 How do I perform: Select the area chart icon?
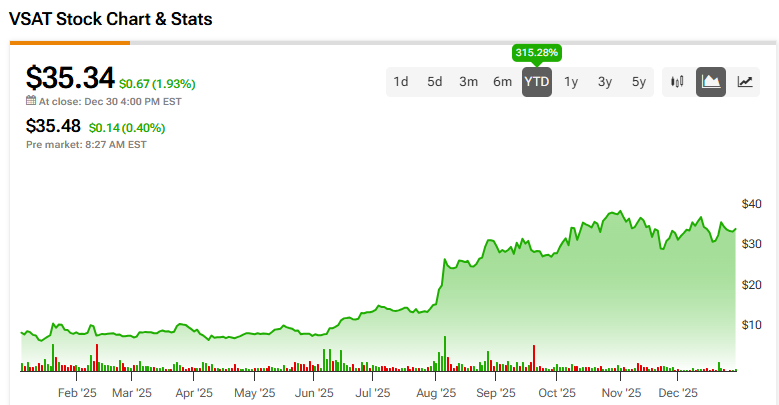(x=711, y=82)
